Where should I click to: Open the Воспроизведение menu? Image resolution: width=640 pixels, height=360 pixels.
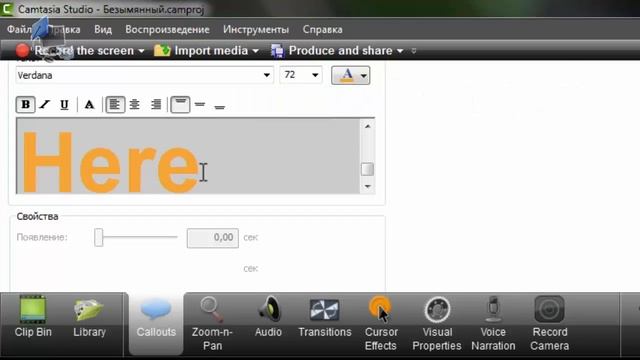[x=167, y=29]
